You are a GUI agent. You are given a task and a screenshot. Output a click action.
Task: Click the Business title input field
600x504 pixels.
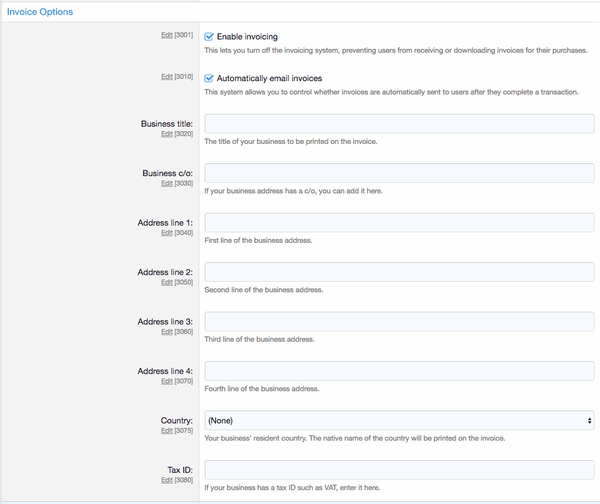399,124
